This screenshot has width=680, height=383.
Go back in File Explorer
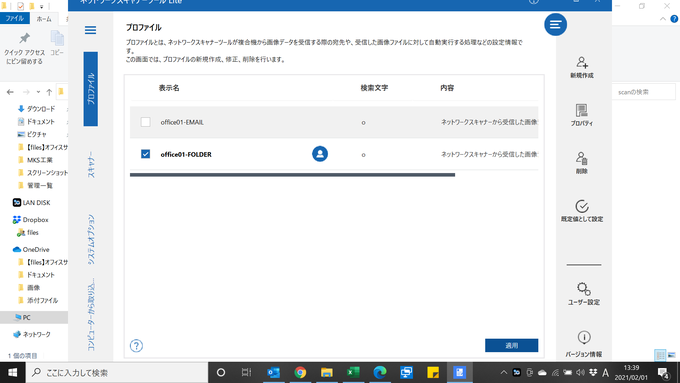(x=10, y=92)
